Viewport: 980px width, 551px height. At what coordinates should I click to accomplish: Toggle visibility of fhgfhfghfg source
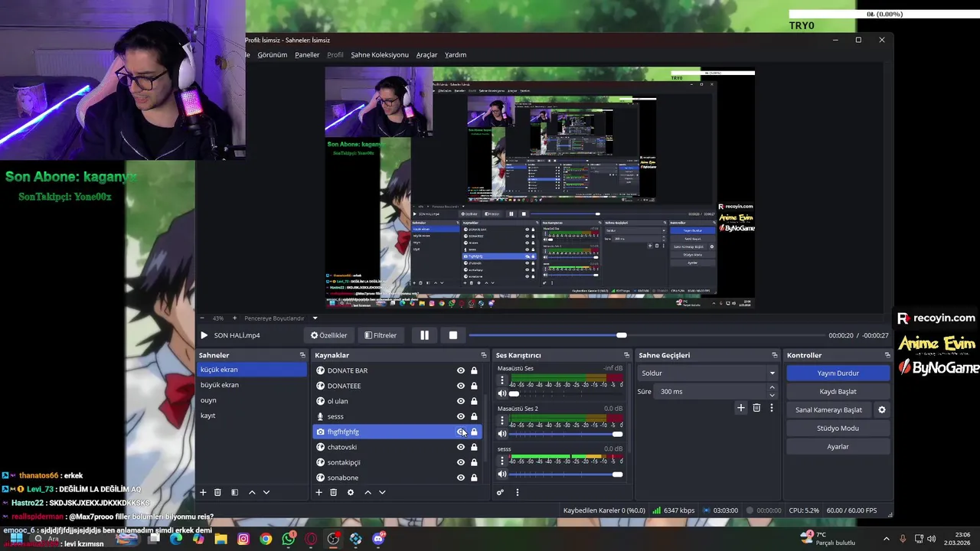461,432
